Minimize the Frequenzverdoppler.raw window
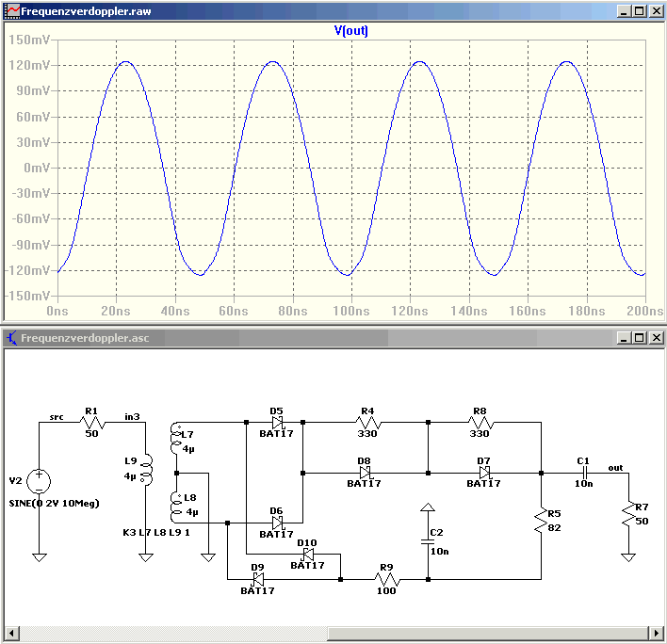Screen dimensions: 667x644 [624, 11]
